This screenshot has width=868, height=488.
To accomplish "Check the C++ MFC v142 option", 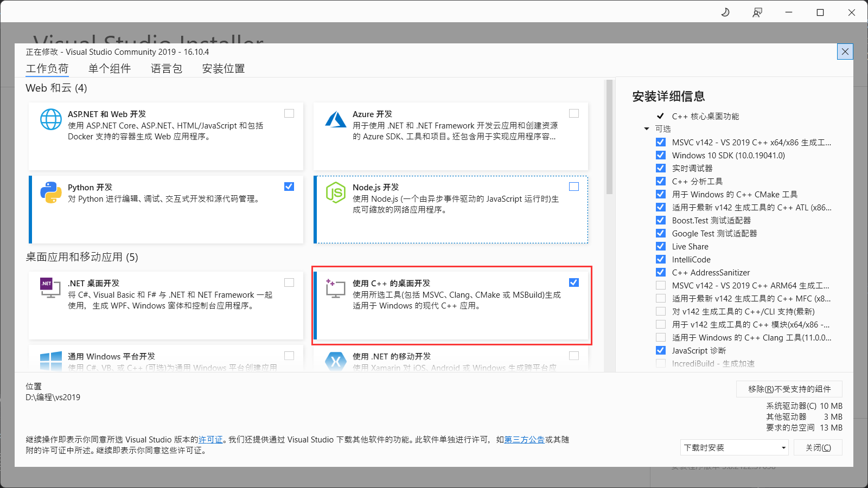I will click(x=661, y=298).
